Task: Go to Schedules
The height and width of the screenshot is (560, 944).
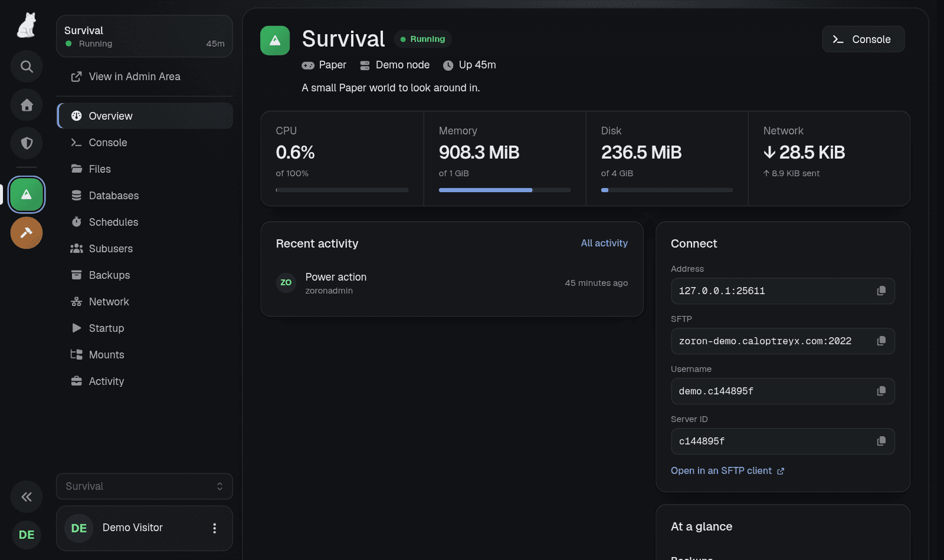Action: (x=145, y=222)
